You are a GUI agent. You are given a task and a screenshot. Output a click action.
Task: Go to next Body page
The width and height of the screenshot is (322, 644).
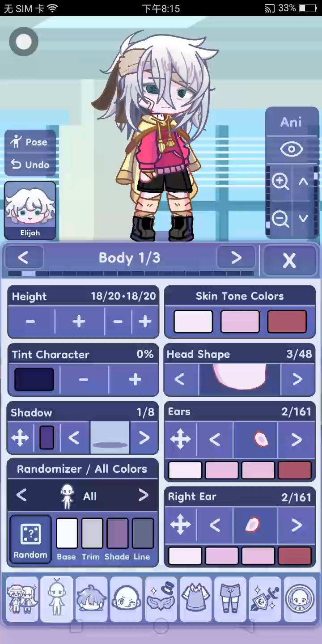click(x=236, y=258)
